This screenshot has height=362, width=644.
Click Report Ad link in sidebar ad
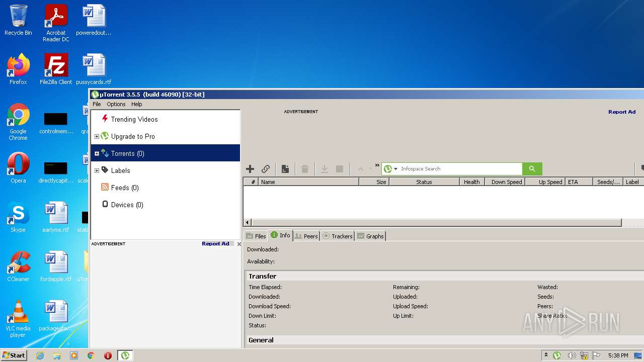click(215, 243)
